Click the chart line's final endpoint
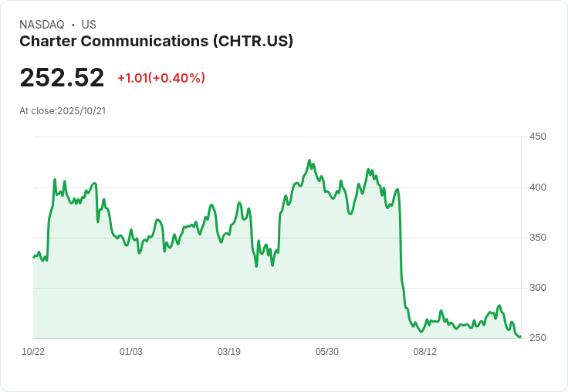 click(520, 336)
